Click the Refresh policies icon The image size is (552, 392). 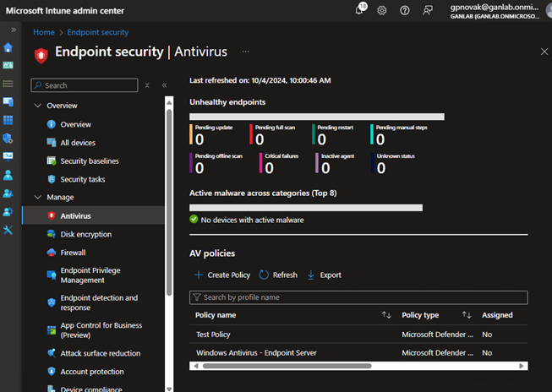click(x=264, y=275)
